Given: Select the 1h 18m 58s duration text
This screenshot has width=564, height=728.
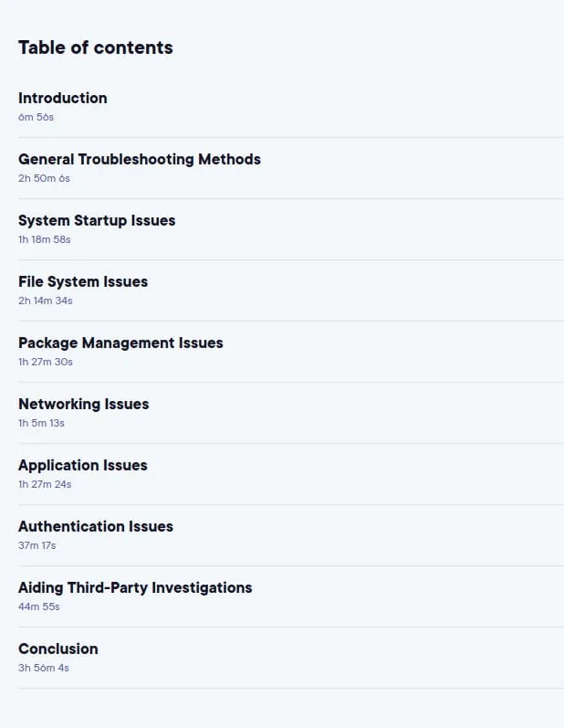Looking at the screenshot, I should click(45, 239).
